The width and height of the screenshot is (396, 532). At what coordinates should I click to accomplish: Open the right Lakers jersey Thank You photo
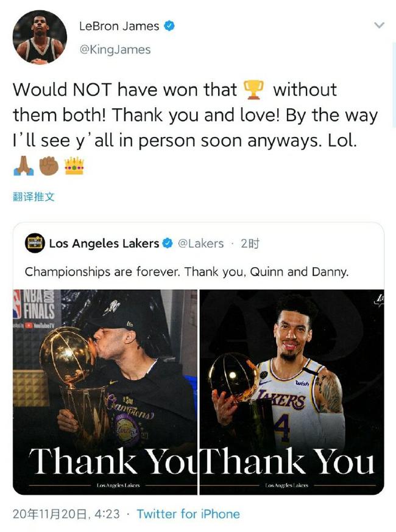tap(292, 392)
